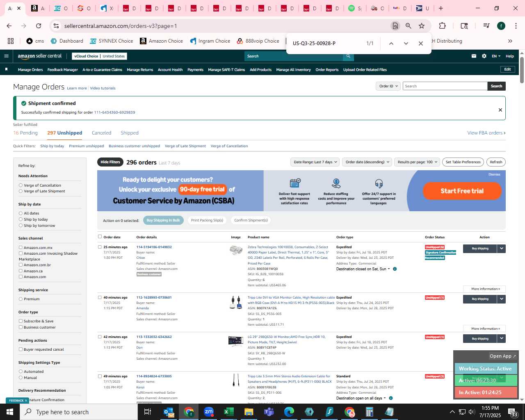525x420 pixels.
Task: Open the browser extensions puzzle icon
Action: click(442, 26)
